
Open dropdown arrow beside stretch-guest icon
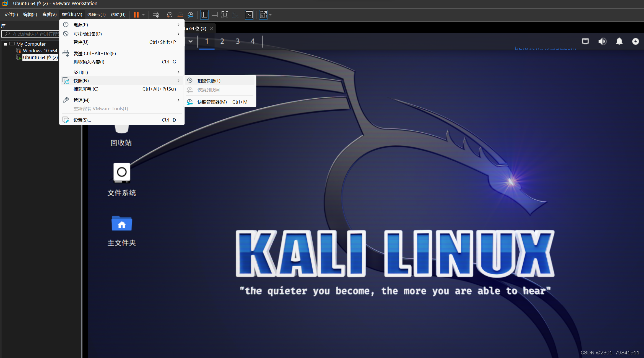point(271,15)
